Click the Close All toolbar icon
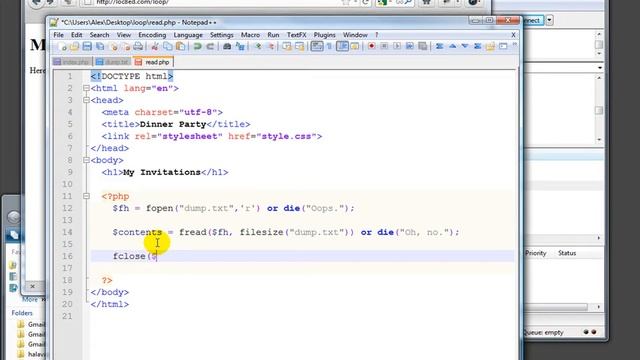 click(126, 47)
